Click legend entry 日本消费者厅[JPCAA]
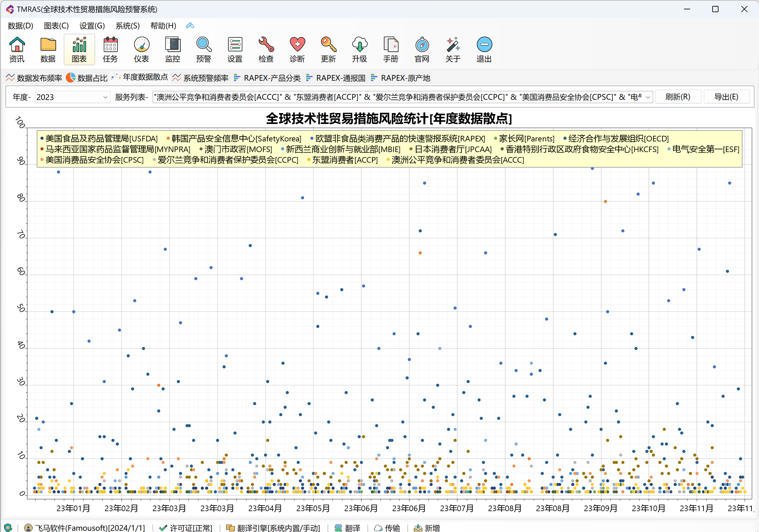This screenshot has width=759, height=532. (x=450, y=149)
